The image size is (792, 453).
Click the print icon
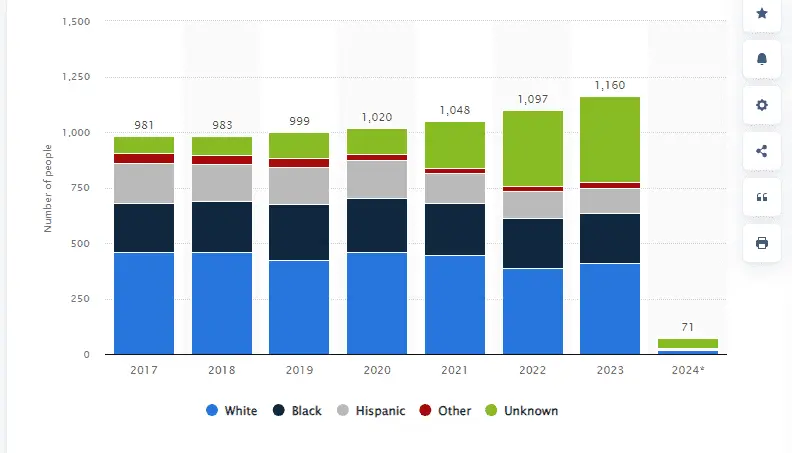(762, 243)
